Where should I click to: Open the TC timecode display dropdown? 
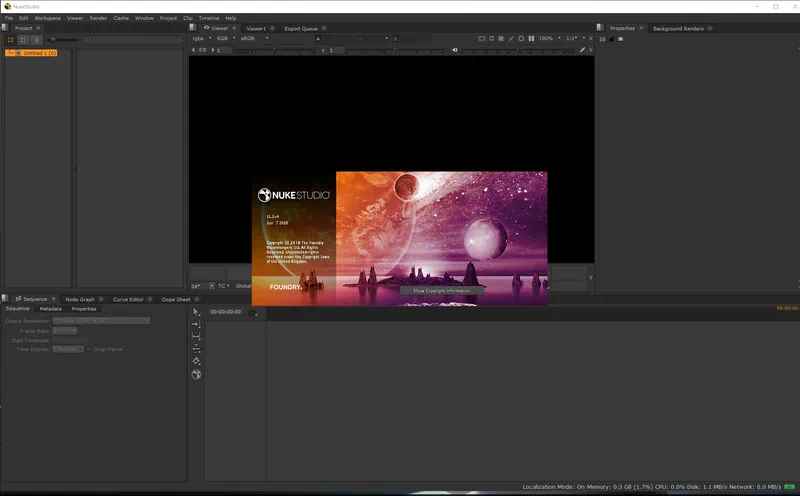point(224,286)
